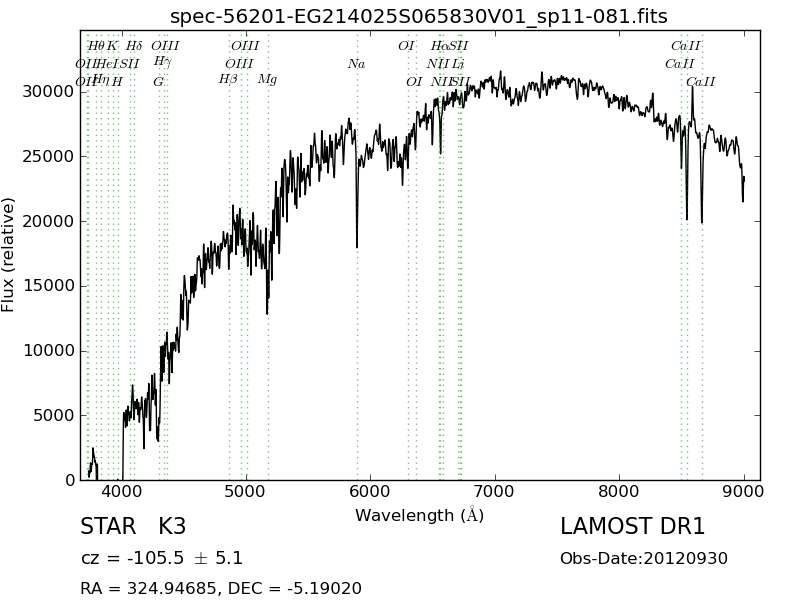Click the '25000' flux axis tick label
800x600 pixels.
point(48,157)
